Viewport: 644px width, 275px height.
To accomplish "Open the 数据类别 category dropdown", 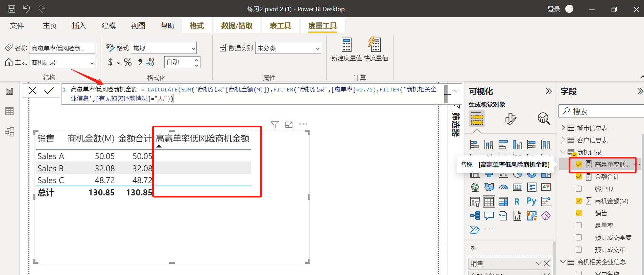I will (x=288, y=48).
